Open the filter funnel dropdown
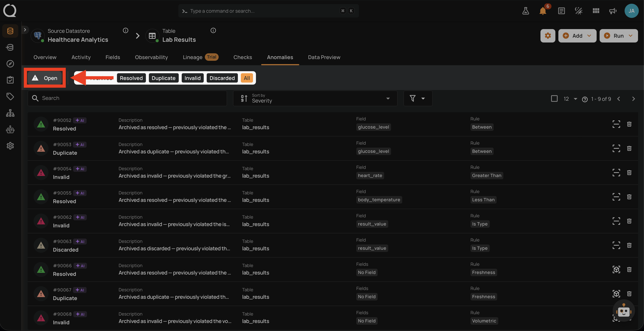This screenshot has width=644, height=331. pos(418,98)
